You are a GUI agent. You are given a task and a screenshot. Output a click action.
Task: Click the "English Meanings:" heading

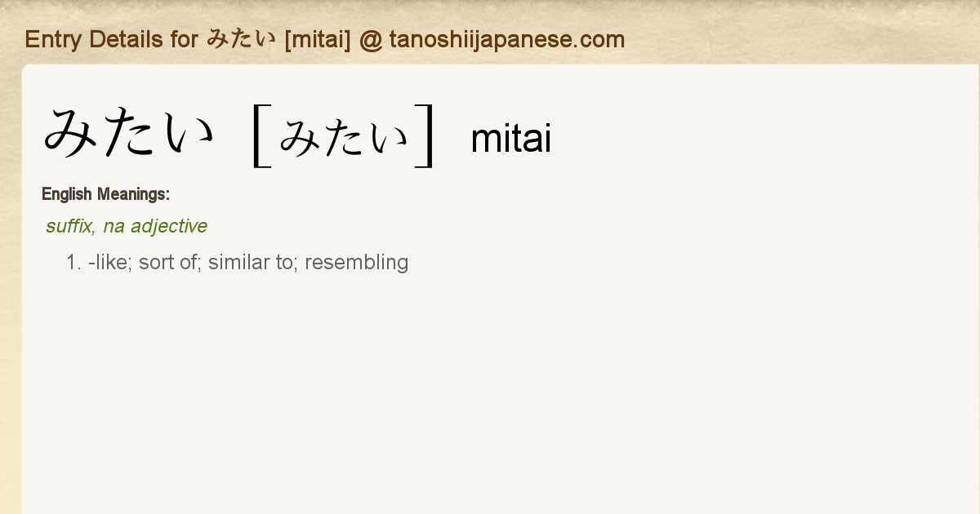tap(105, 194)
